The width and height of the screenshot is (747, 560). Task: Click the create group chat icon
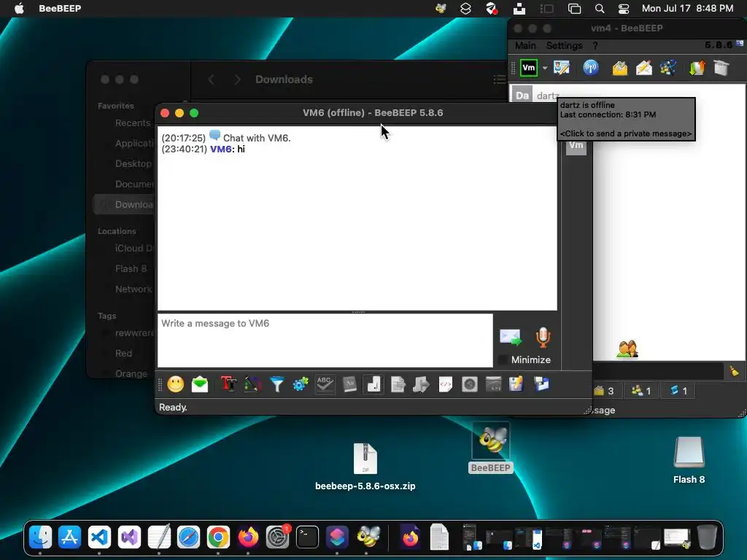click(x=668, y=68)
